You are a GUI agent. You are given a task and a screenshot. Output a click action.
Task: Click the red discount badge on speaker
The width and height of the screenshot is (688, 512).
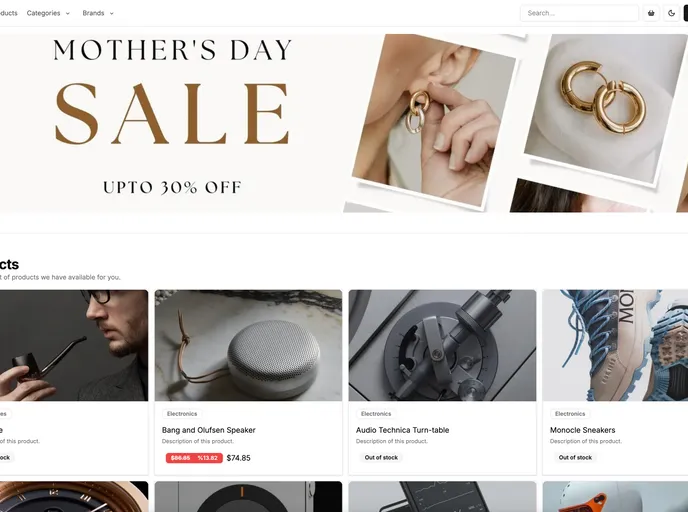[194, 458]
